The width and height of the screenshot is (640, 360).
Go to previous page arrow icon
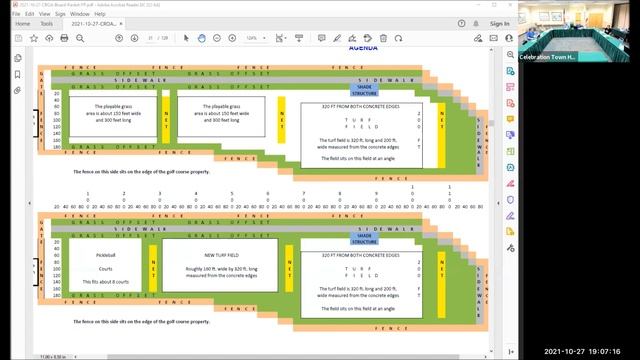[119, 38]
